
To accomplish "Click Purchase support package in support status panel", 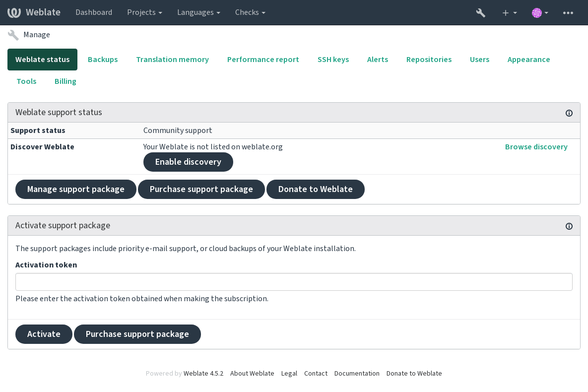I will point(201,190).
